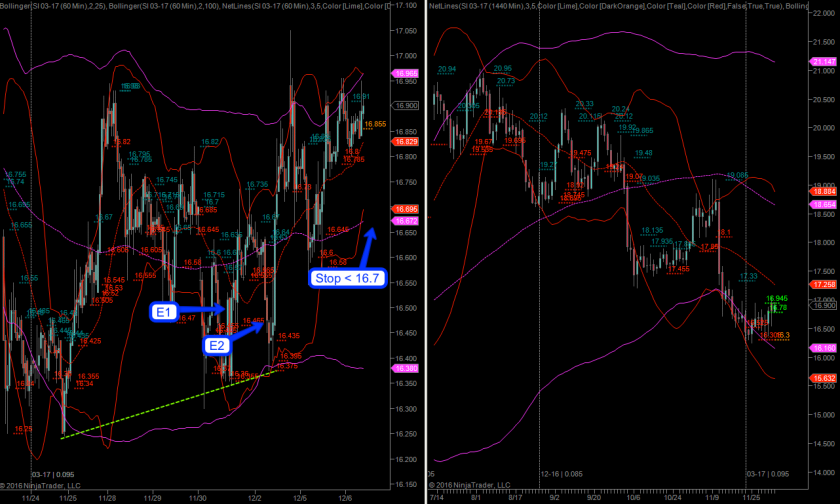Select the 16.900 current price marker on 60-minute chart
The height and width of the screenshot is (504, 840).
click(x=406, y=106)
